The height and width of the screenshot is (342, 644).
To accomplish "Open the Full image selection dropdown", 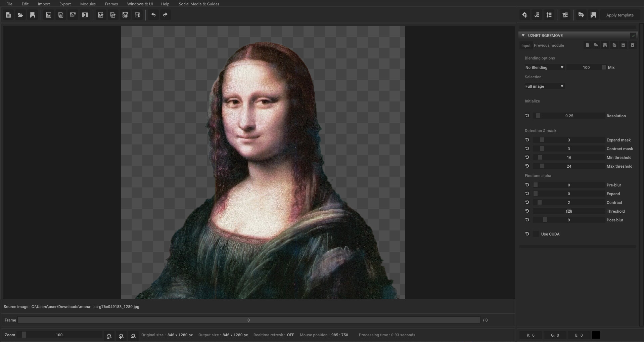I will click(544, 86).
